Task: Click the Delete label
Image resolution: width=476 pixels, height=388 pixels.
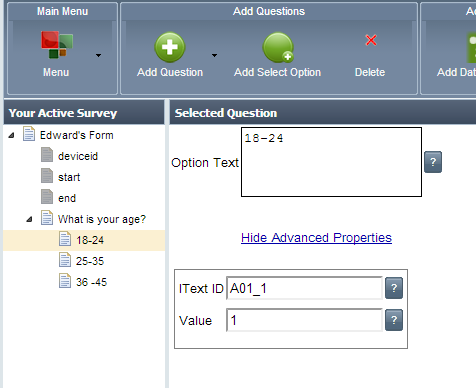Action: tap(370, 72)
